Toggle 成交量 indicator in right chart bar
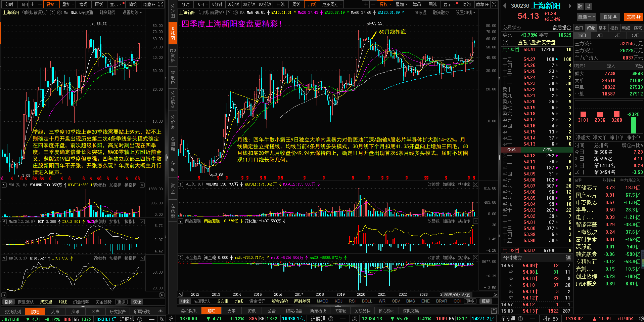Viewport: 644px width, 322px height. (x=222, y=301)
